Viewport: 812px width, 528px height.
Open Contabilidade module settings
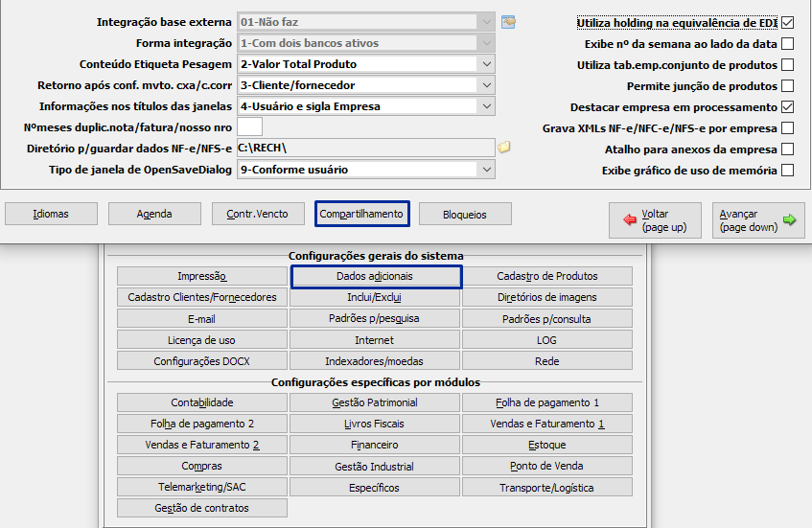(202, 402)
